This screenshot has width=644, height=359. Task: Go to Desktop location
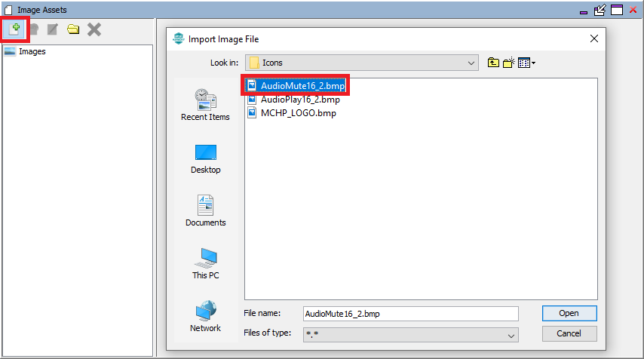[x=205, y=158]
